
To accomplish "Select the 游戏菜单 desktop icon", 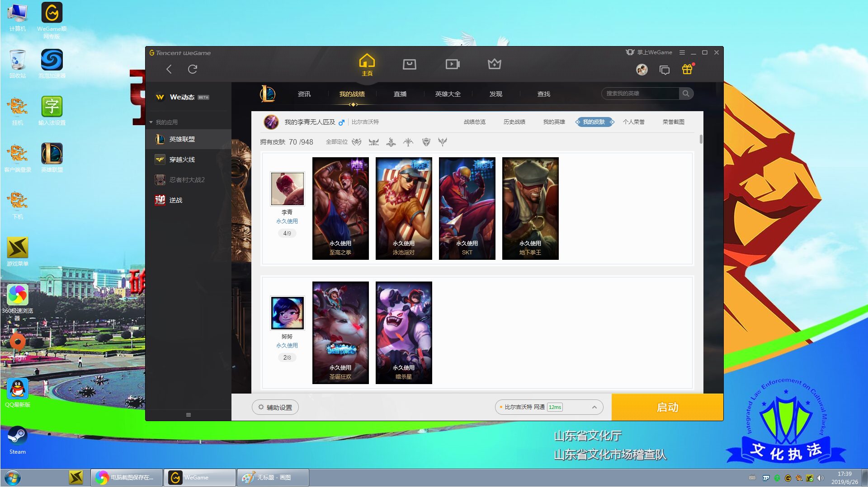I will [x=18, y=252].
